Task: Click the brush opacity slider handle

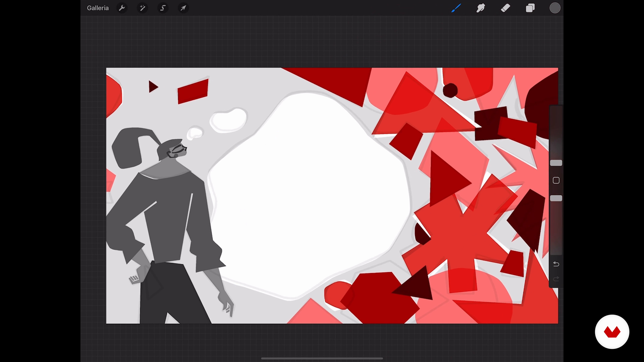Action: (556, 198)
